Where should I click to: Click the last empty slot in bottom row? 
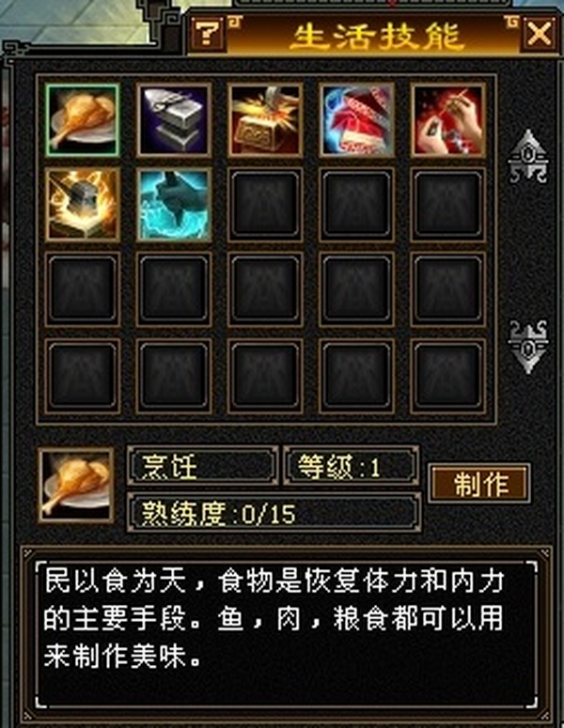point(448,376)
